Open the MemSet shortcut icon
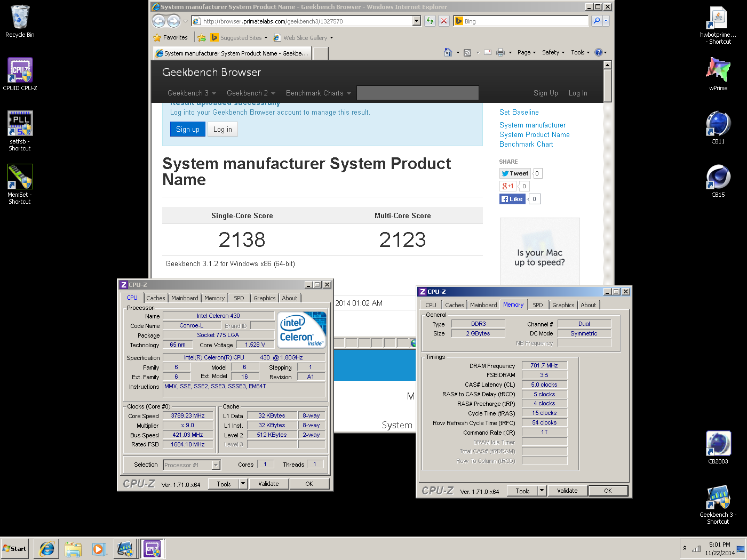Viewport: 747px width, 560px height. pyautogui.click(x=20, y=184)
